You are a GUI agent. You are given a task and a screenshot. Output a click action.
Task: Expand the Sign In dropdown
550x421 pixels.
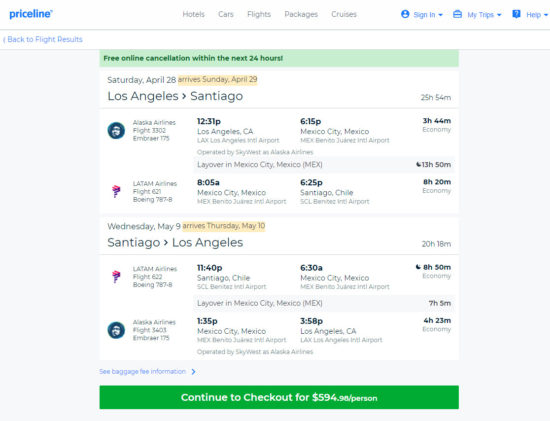tap(441, 15)
